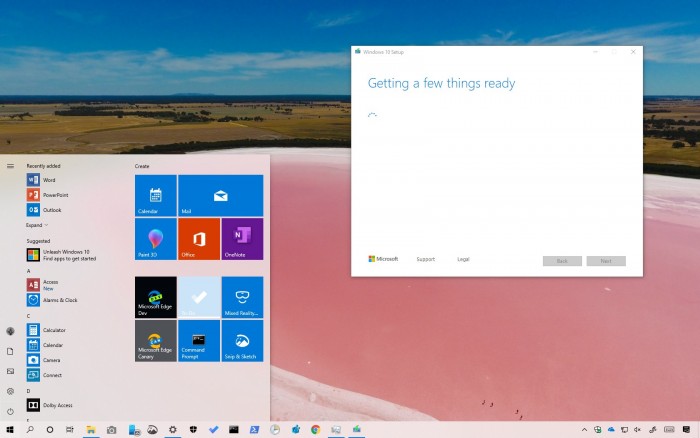
Task: Open To Do checkmark on taskbar
Action: [213, 430]
